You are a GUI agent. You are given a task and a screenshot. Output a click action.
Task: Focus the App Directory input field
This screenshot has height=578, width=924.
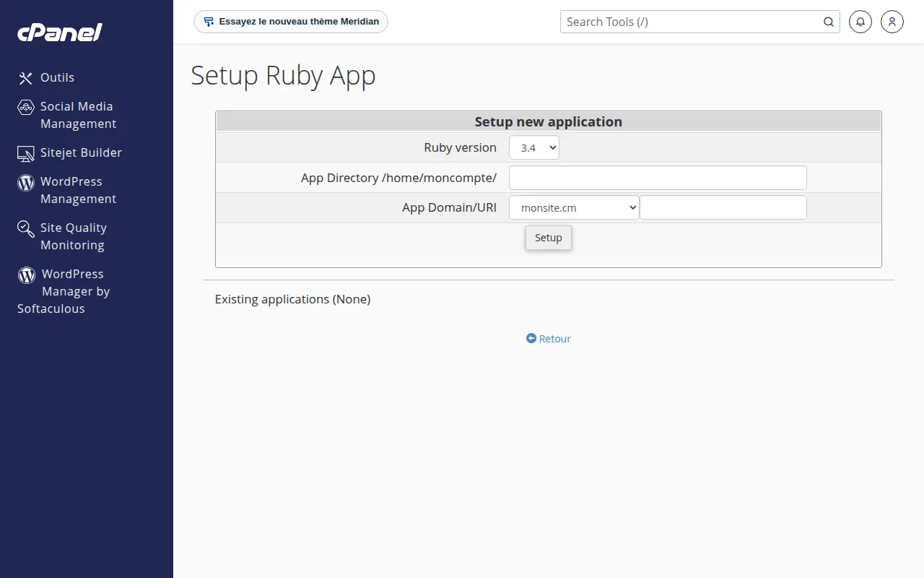point(658,178)
